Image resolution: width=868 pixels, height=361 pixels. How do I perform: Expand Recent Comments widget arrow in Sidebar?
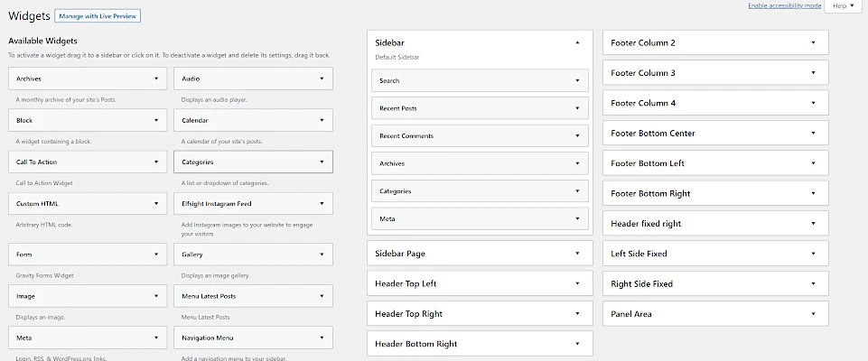click(577, 136)
